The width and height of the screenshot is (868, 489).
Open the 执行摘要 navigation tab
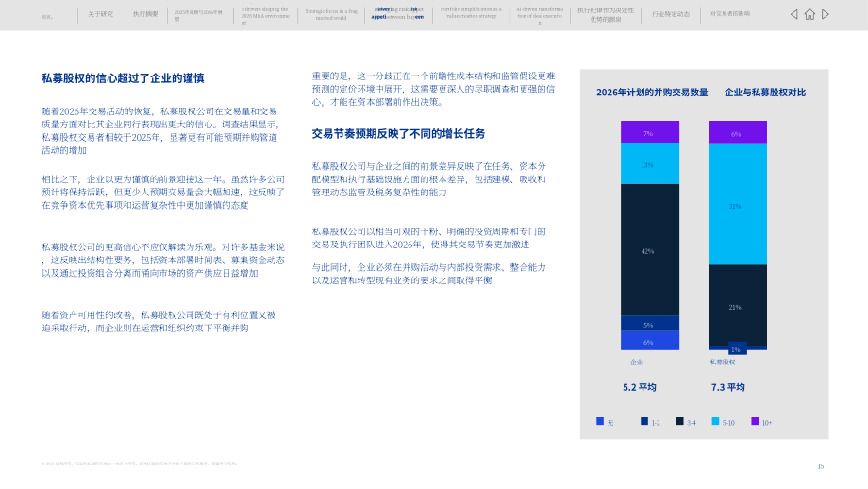pos(145,14)
